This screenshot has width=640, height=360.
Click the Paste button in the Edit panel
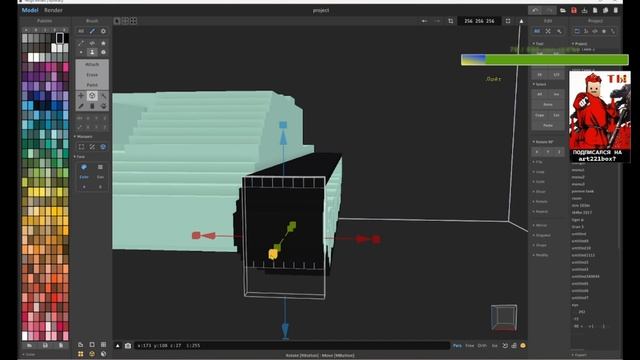tap(548, 125)
